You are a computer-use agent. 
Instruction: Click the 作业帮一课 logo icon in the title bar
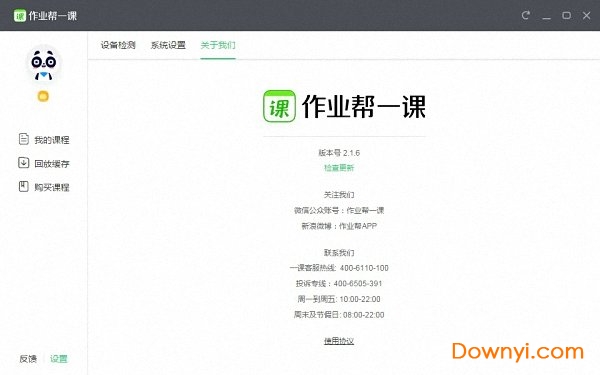[x=20, y=16]
